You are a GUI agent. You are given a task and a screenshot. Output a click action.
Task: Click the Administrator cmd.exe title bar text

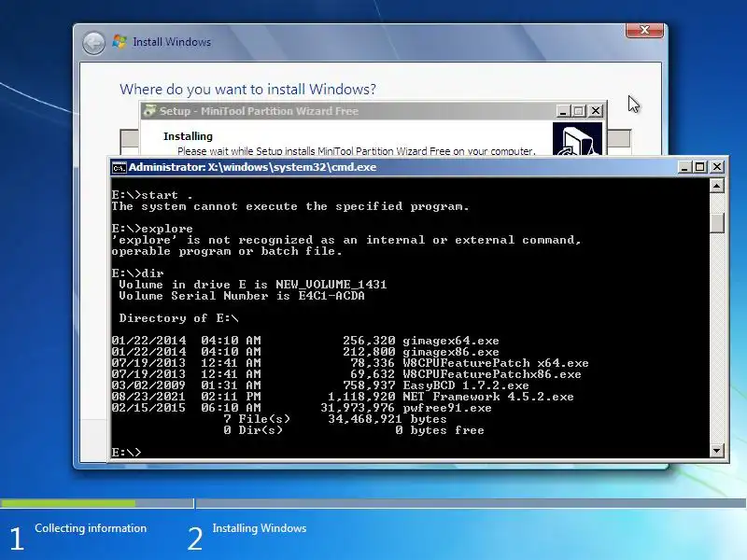(252, 167)
